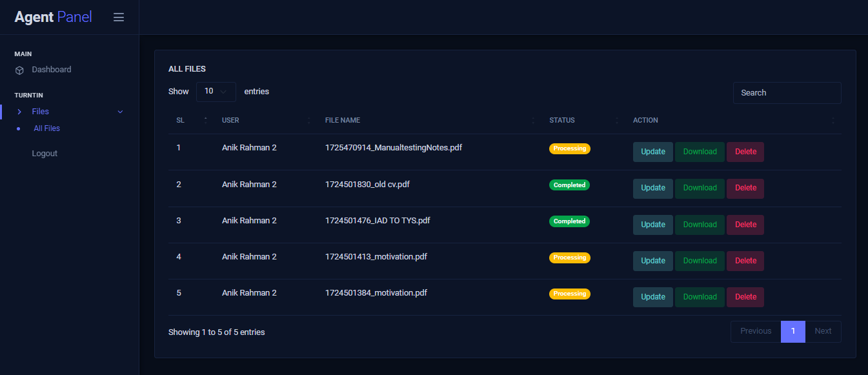This screenshot has height=375, width=868.
Task: Click the Next pagination button
Action: click(823, 331)
